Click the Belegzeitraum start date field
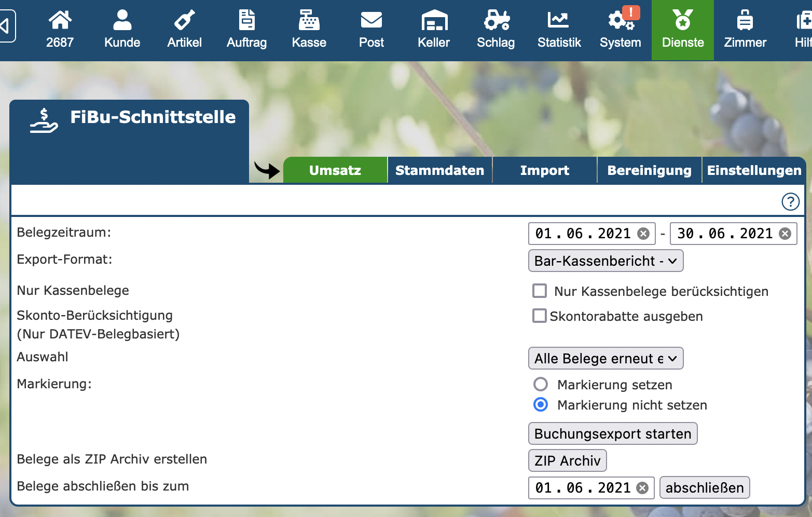 (582, 234)
